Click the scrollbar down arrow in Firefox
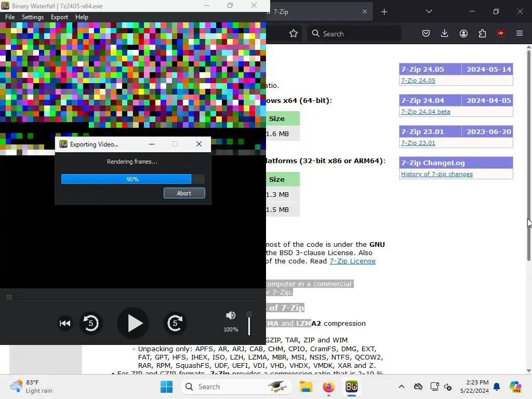Viewport: 532px width, 399px height. [x=528, y=371]
